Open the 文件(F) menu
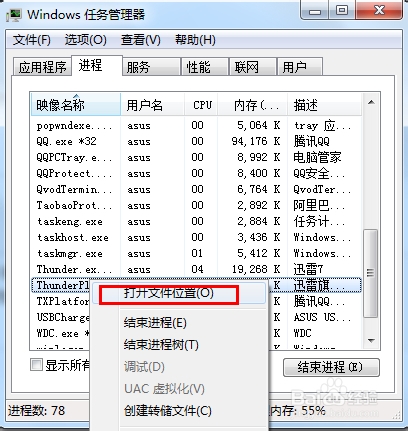The height and width of the screenshot is (431, 408). point(32,40)
